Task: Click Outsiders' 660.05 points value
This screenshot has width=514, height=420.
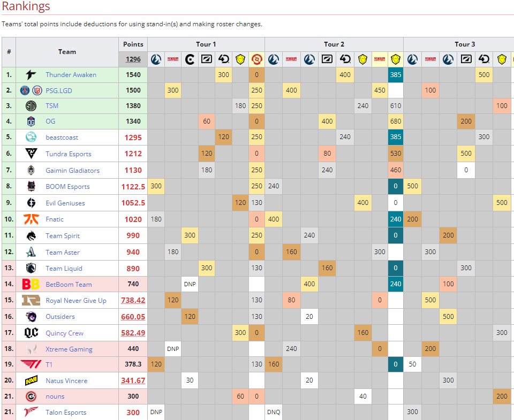Action: 133,317
